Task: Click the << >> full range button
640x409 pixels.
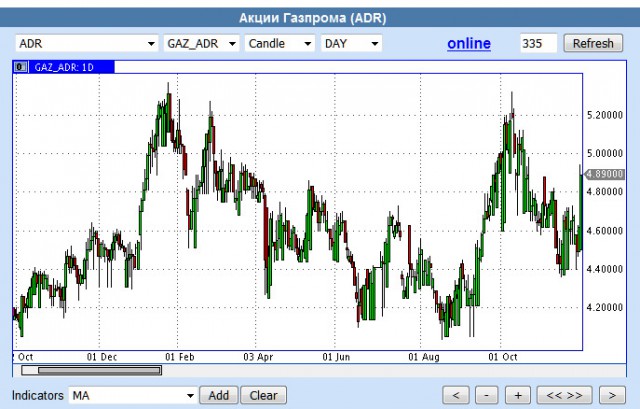Action: point(564,395)
